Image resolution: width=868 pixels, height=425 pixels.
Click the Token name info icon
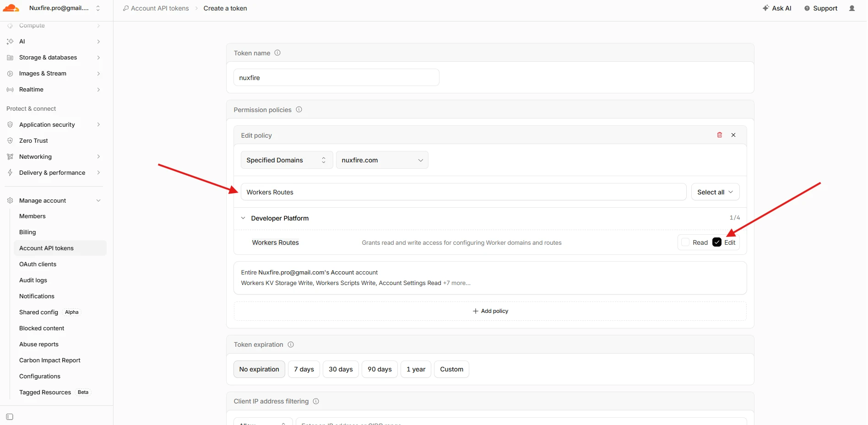tap(277, 53)
